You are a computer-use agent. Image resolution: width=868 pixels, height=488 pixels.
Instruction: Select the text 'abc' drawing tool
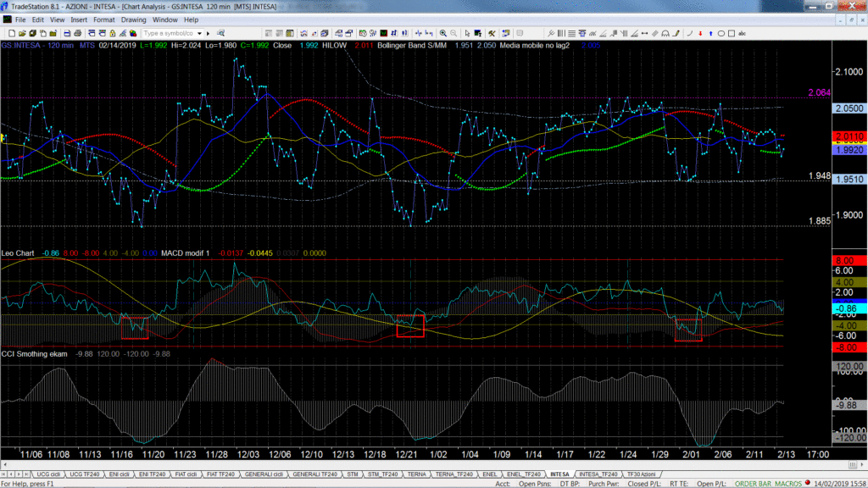click(x=742, y=33)
